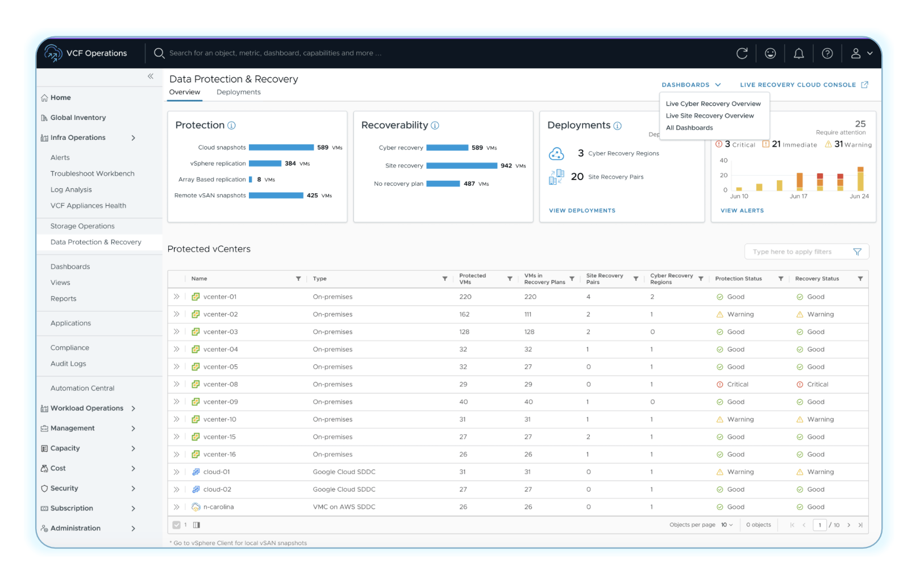924x581 pixels.
Task: Open Automation Central in sidebar
Action: click(82, 388)
